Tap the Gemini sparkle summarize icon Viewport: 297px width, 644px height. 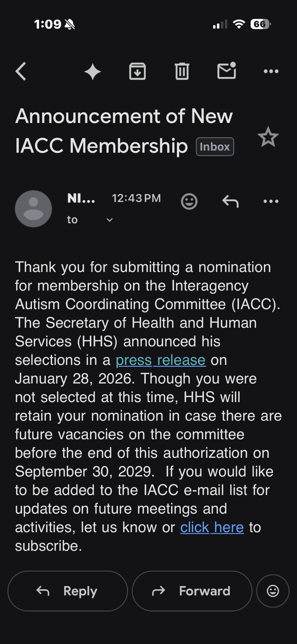pos(93,71)
